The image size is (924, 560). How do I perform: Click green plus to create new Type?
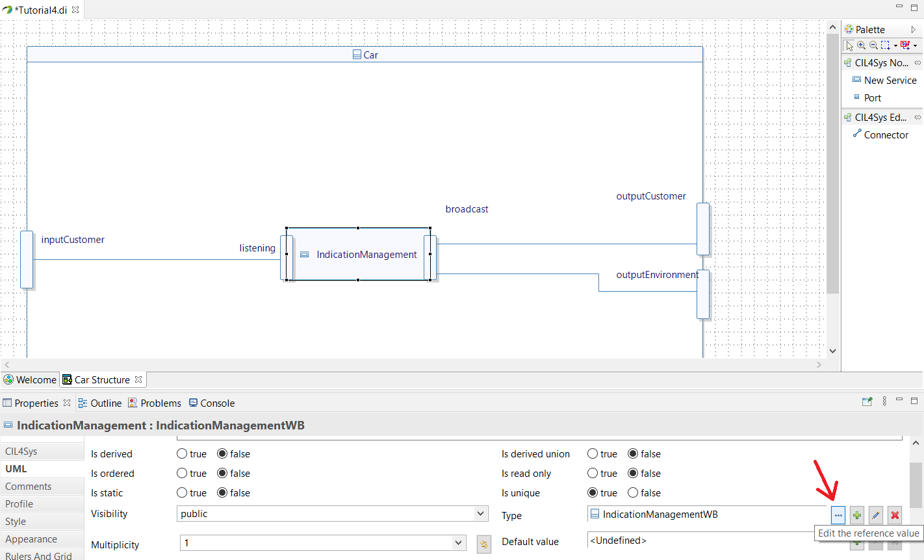click(857, 515)
